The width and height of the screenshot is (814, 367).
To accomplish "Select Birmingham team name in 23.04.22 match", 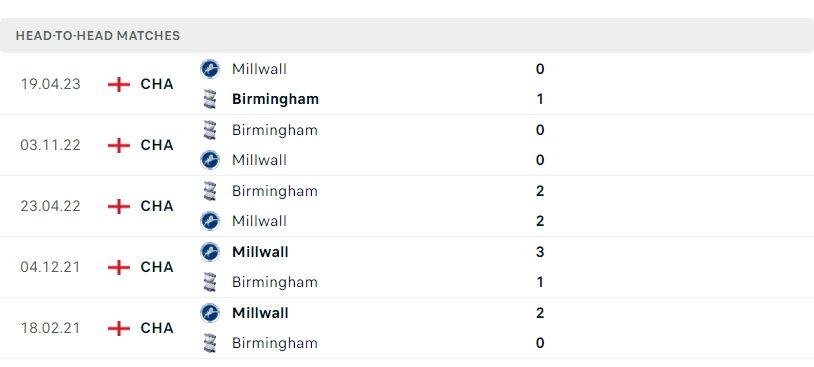I will coord(275,191).
